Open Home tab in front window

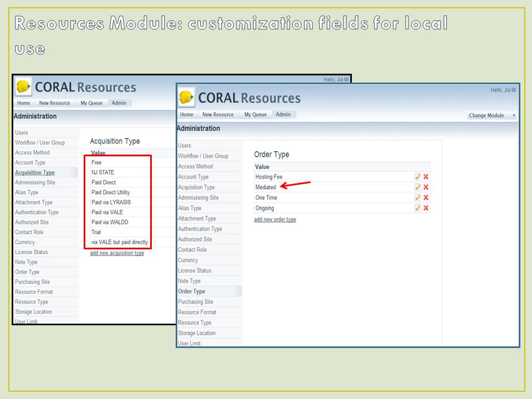tap(187, 115)
